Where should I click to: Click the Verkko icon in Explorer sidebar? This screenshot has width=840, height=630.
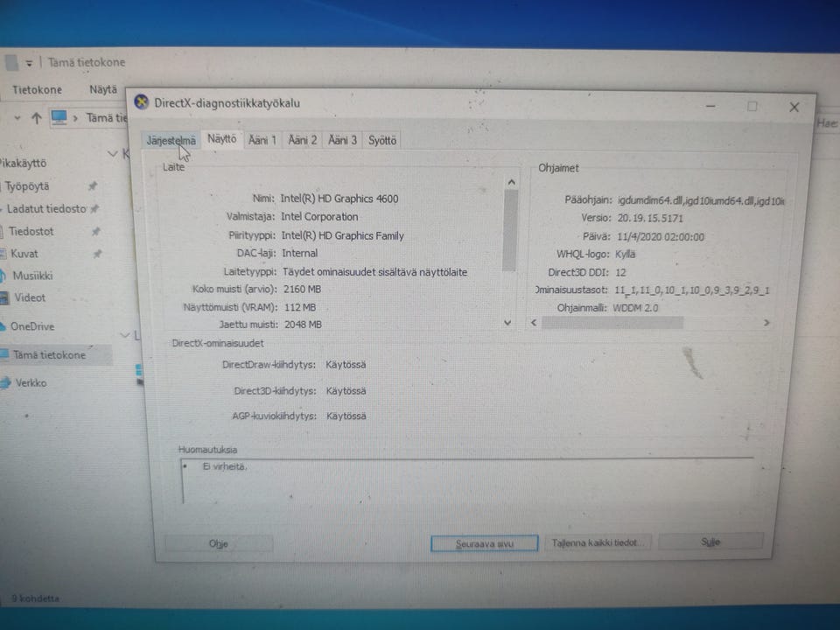coord(5,382)
